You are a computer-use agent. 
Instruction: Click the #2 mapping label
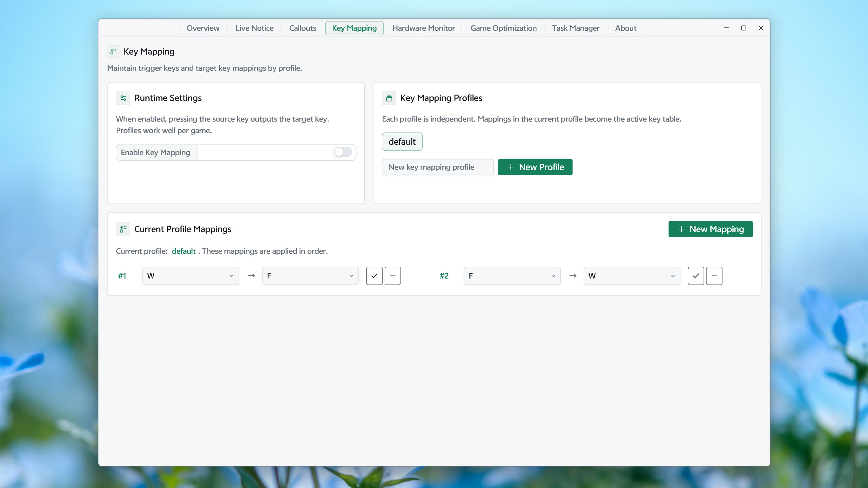444,276
